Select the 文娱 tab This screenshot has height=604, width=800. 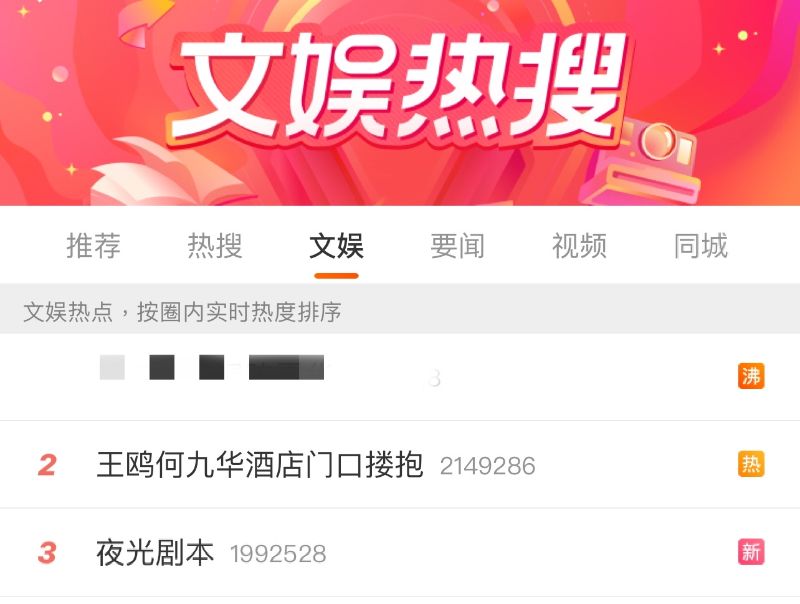click(336, 246)
